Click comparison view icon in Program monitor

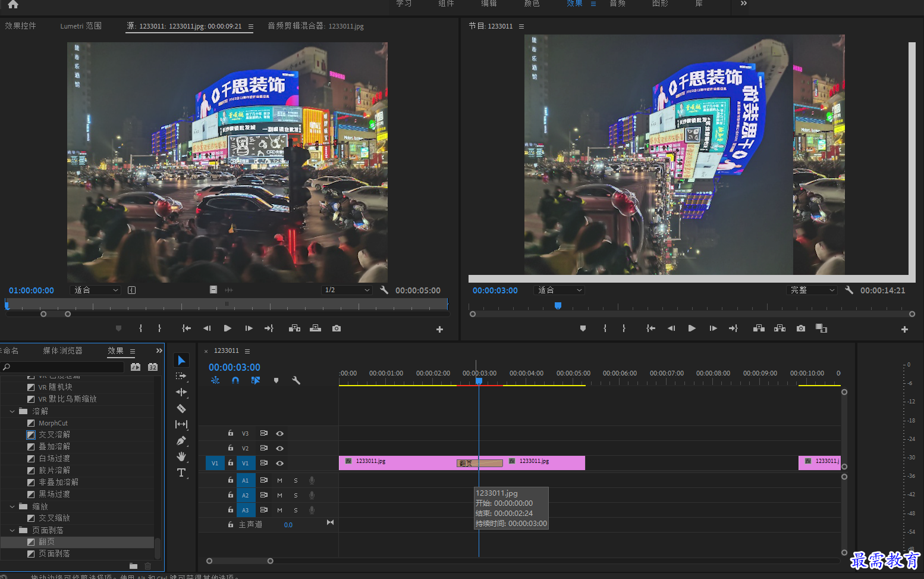click(822, 328)
